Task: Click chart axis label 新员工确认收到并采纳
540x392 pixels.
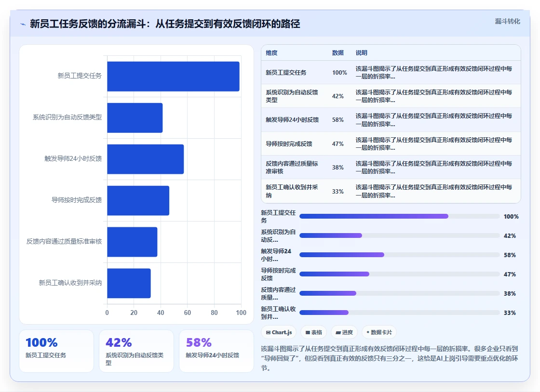Action: (70, 283)
